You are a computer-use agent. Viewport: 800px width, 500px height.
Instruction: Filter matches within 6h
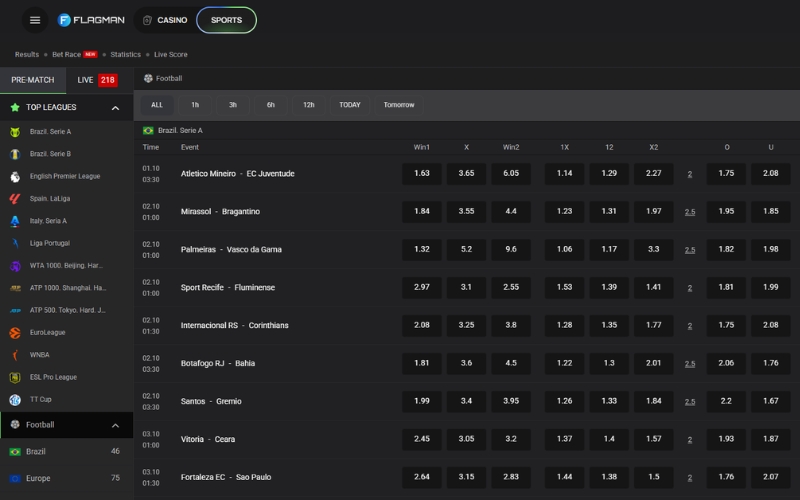(271, 105)
